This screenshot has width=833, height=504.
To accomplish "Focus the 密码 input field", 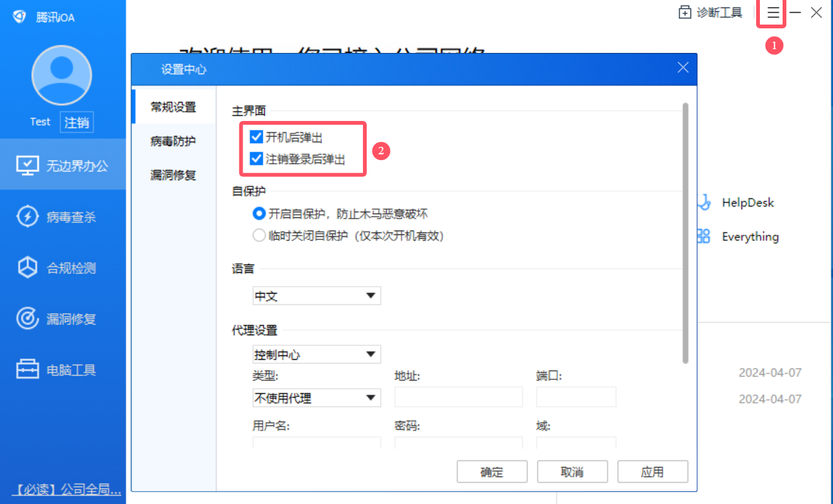I will 459,442.
